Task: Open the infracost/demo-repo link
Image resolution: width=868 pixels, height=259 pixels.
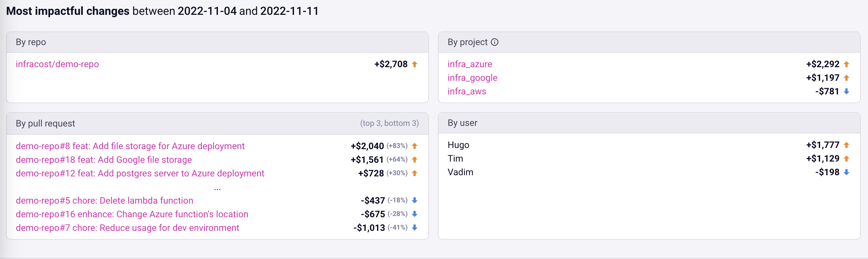Action: point(57,64)
